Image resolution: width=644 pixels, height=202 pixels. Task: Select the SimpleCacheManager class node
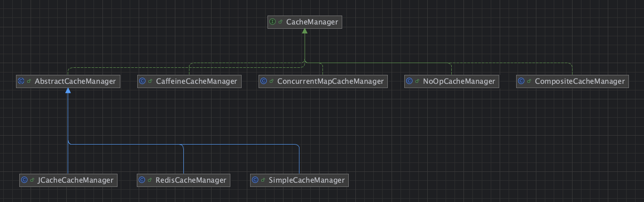[x=299, y=180]
